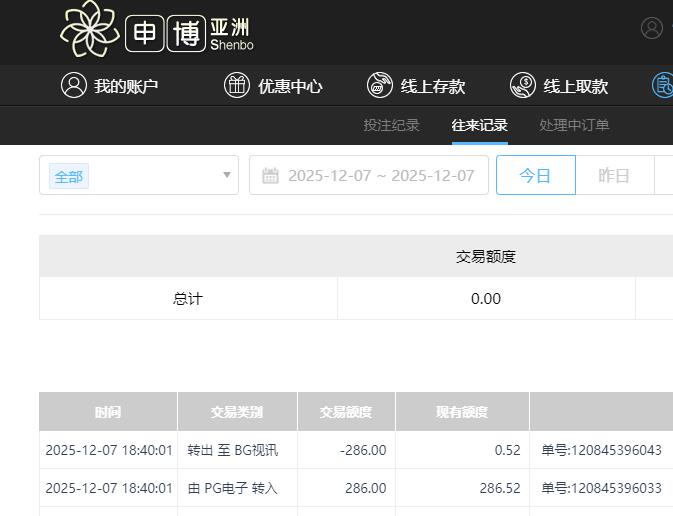Switch to the 投注纪录 tab
The height and width of the screenshot is (516, 673).
[391, 125]
